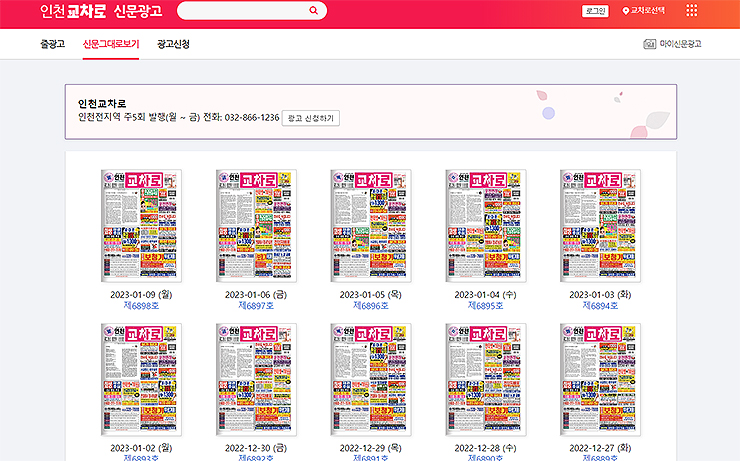Image resolution: width=740 pixels, height=461 pixels.
Task: Click date text 2022-12-27 (화)
Action: [600, 448]
